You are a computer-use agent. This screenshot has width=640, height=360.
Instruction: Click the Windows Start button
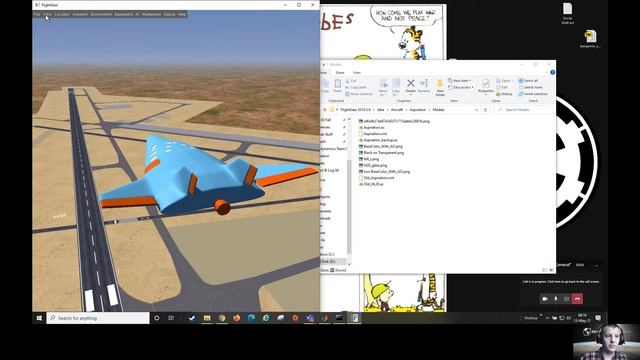pos(39,318)
